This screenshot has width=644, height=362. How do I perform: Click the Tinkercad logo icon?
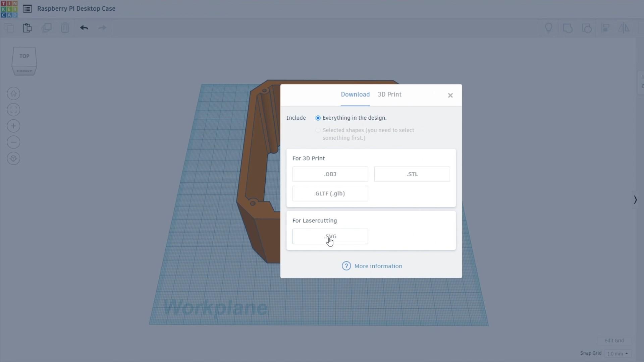9,9
